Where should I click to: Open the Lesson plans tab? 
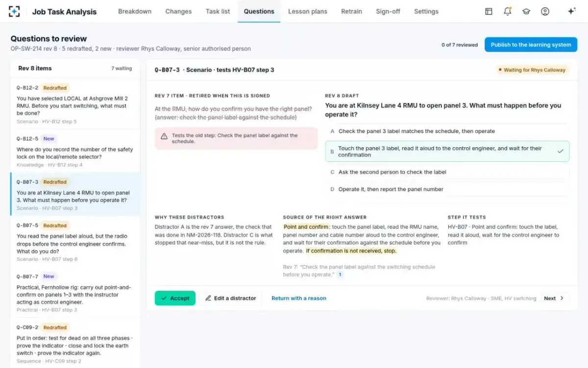pyautogui.click(x=307, y=11)
